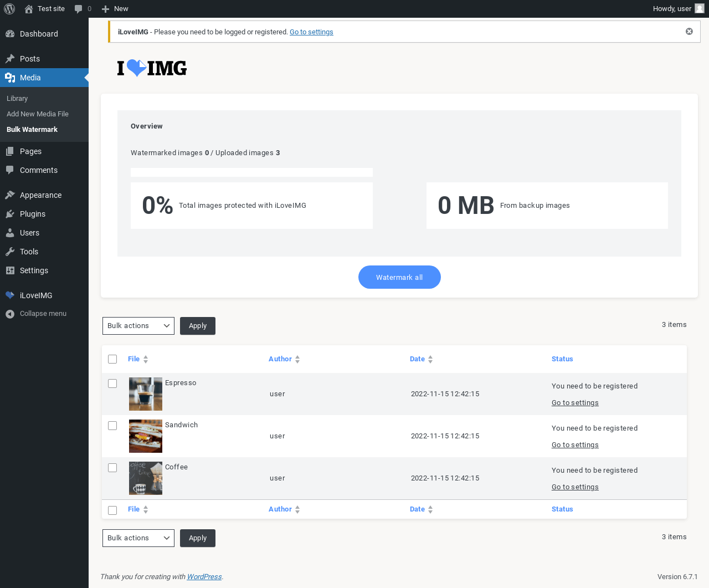The height and width of the screenshot is (588, 709).
Task: Click the Status column footer label
Action: 562,509
